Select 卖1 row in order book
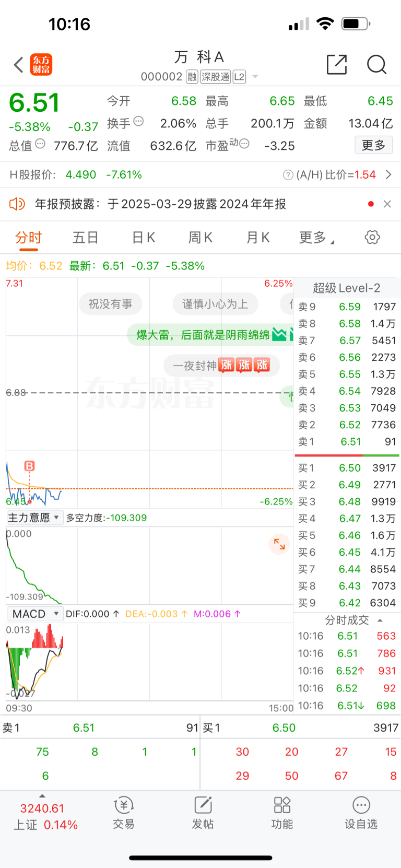This screenshot has height=868, width=401. coord(347,441)
